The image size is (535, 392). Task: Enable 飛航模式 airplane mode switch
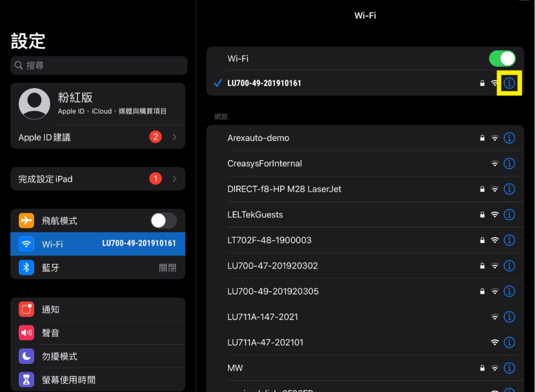[164, 221]
